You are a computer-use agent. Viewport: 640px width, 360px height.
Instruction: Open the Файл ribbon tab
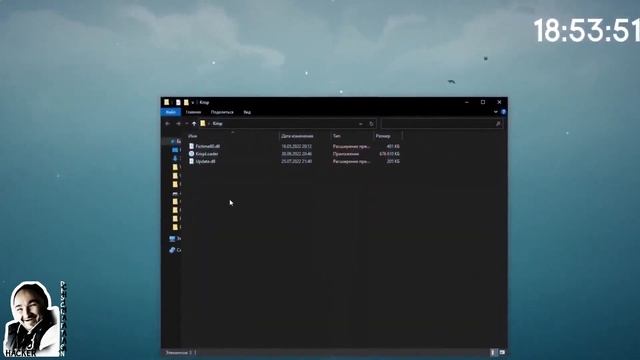click(171, 112)
